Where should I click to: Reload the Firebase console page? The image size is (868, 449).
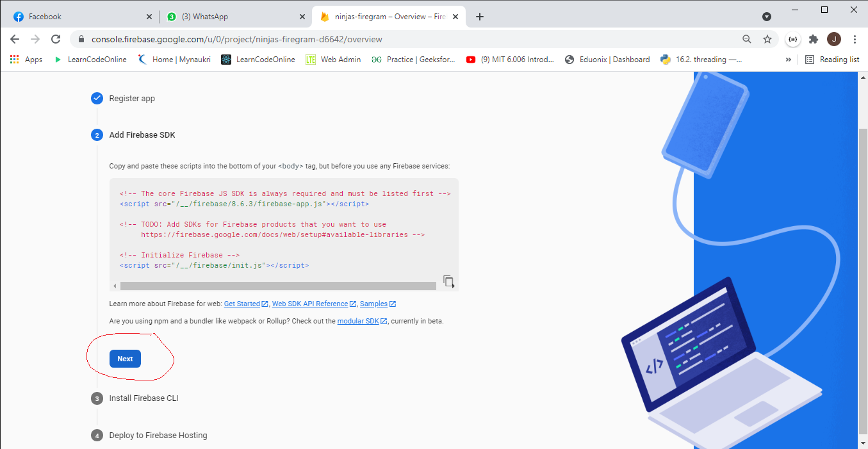pyautogui.click(x=56, y=39)
